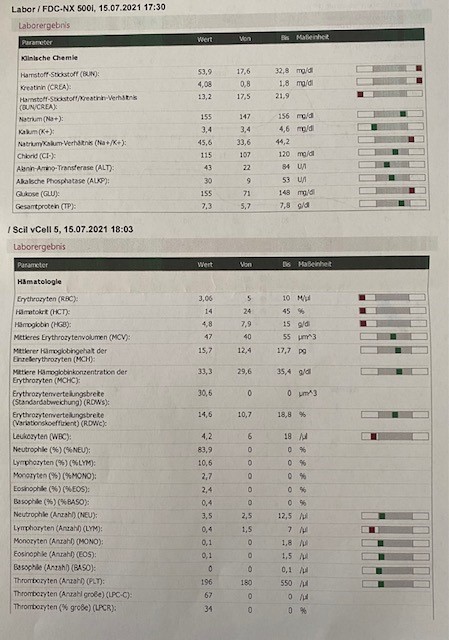Select the Hämoglobin (HGB) row label
The height and width of the screenshot is (640, 449).
[43, 324]
